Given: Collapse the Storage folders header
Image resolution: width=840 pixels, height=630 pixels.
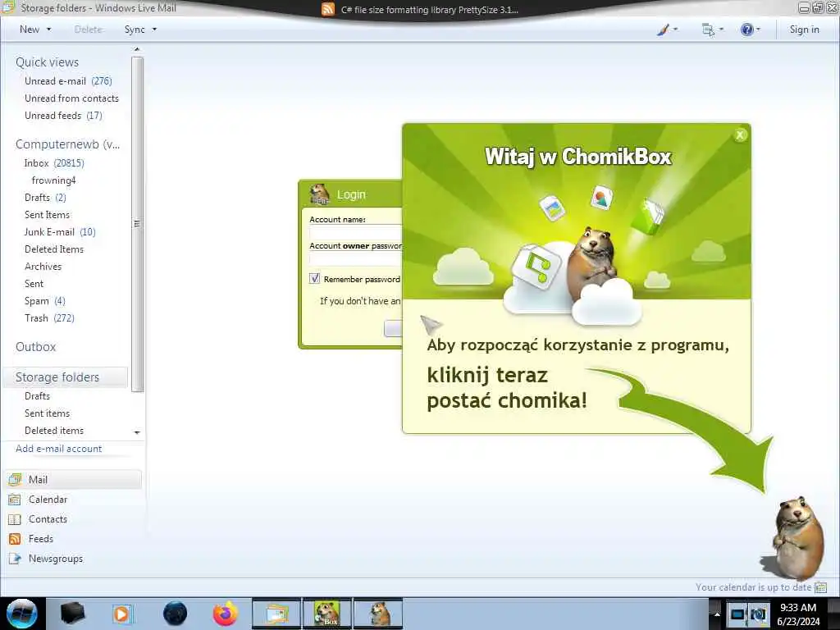Looking at the screenshot, I should point(57,377).
